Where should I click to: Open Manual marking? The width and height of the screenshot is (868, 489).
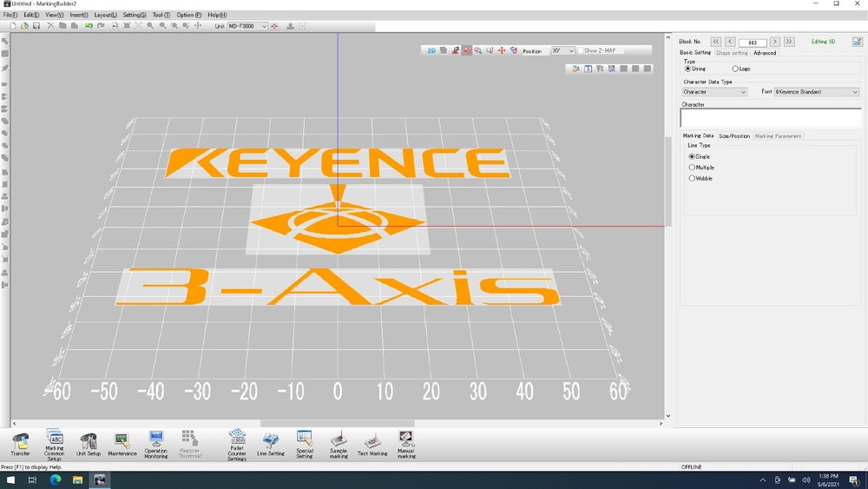tap(406, 445)
